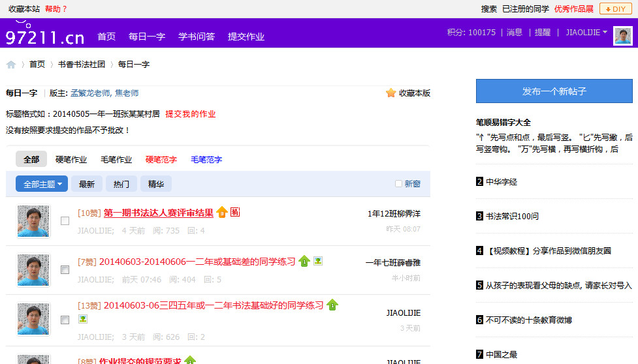
Task: Filter threads by 最新
Action: [87, 184]
